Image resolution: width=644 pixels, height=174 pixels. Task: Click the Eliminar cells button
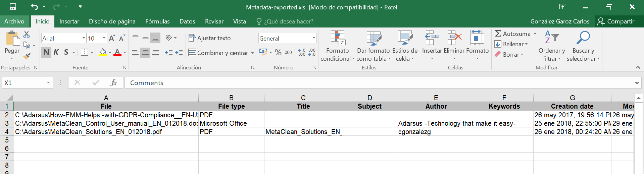(454, 46)
